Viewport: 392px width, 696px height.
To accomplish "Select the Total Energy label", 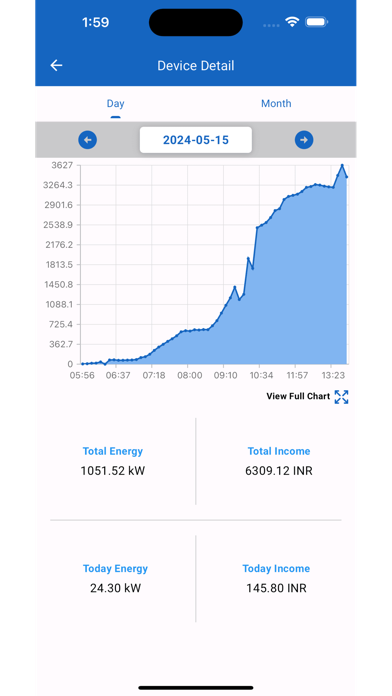I will (113, 451).
